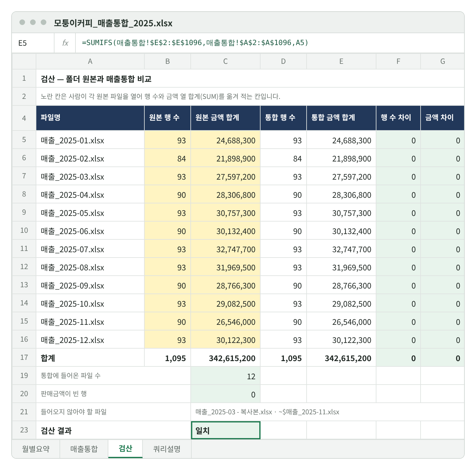Click the 통합 행 수 header cell

[x=283, y=118]
